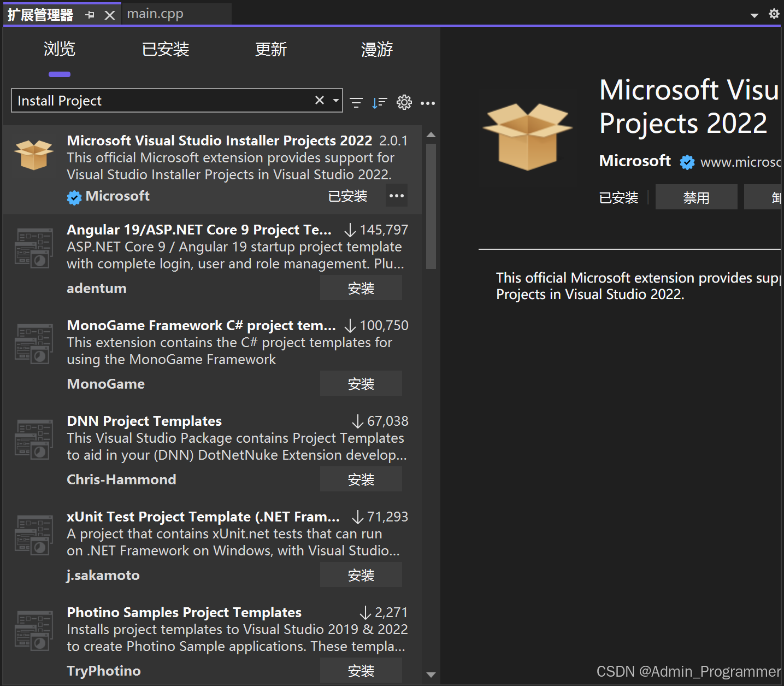Click the verified badge in details pane
Image resolution: width=784 pixels, height=686 pixels.
[687, 162]
